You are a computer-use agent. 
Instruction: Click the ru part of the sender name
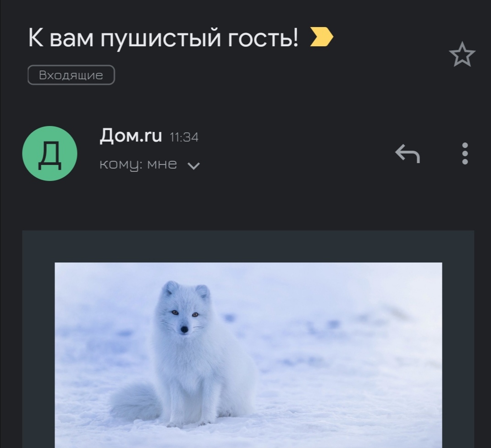pyautogui.click(x=153, y=137)
